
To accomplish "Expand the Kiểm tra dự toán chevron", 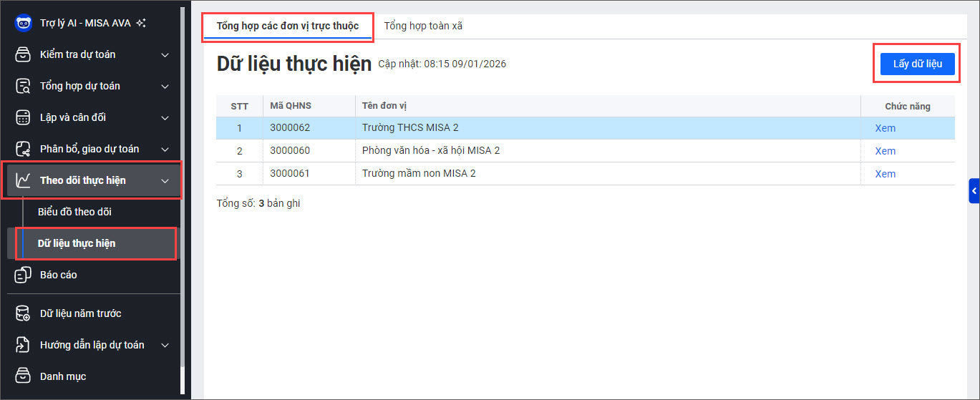I will click(x=165, y=54).
